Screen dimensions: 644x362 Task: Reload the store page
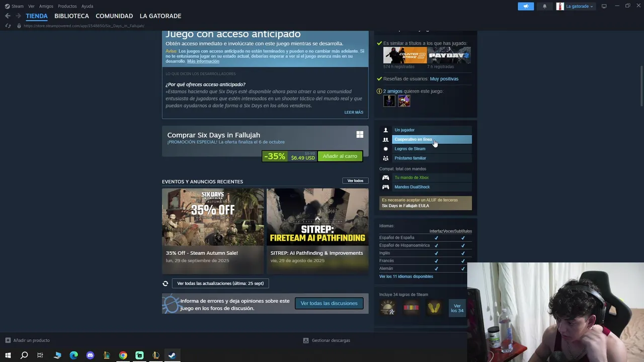click(8, 26)
